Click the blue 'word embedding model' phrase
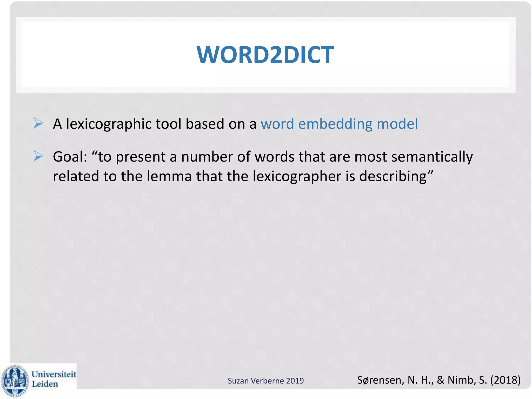Image resolution: width=532 pixels, height=399 pixels. 339,124
